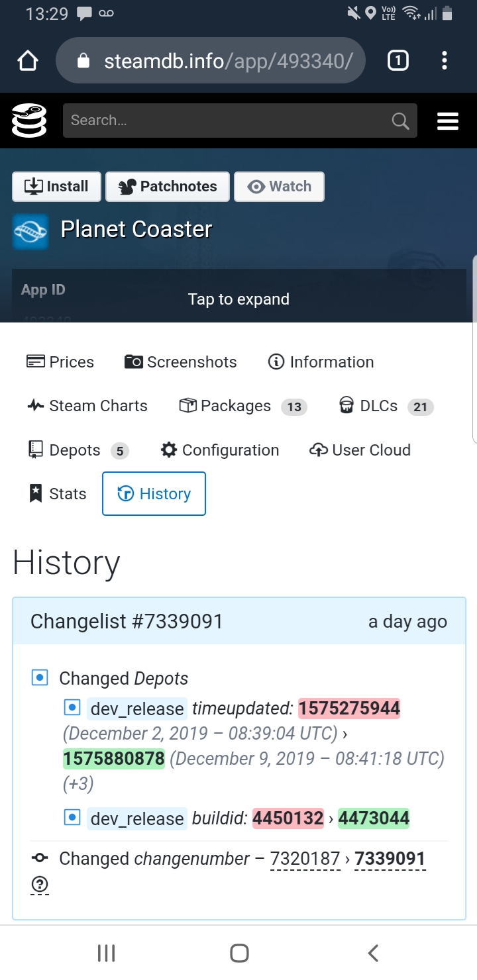Open the hamburger navigation menu

[448, 121]
